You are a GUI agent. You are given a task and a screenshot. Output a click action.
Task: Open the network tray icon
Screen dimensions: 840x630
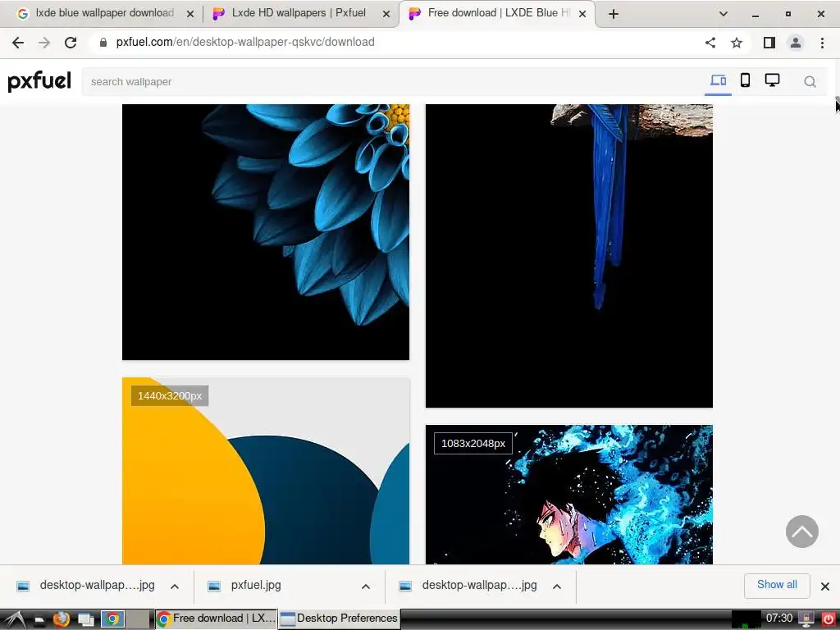[x=806, y=619]
